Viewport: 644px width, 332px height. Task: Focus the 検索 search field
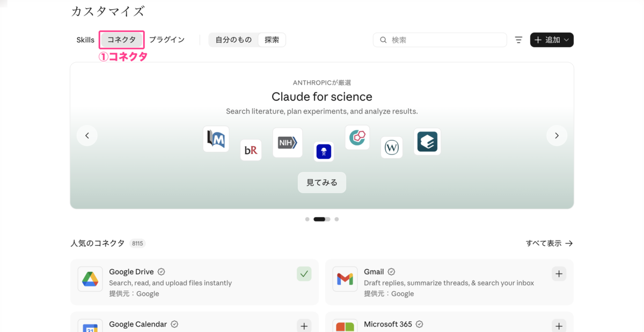point(440,40)
